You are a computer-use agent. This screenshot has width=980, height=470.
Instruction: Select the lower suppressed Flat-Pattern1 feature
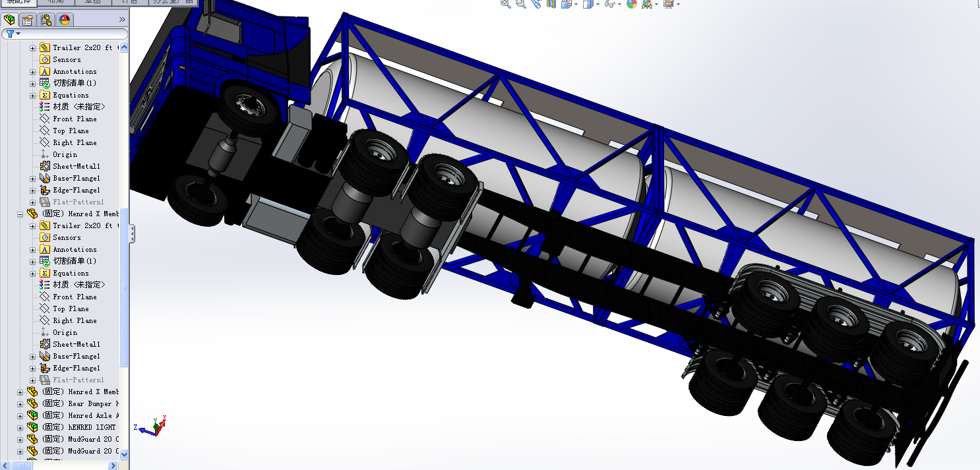pos(72,380)
